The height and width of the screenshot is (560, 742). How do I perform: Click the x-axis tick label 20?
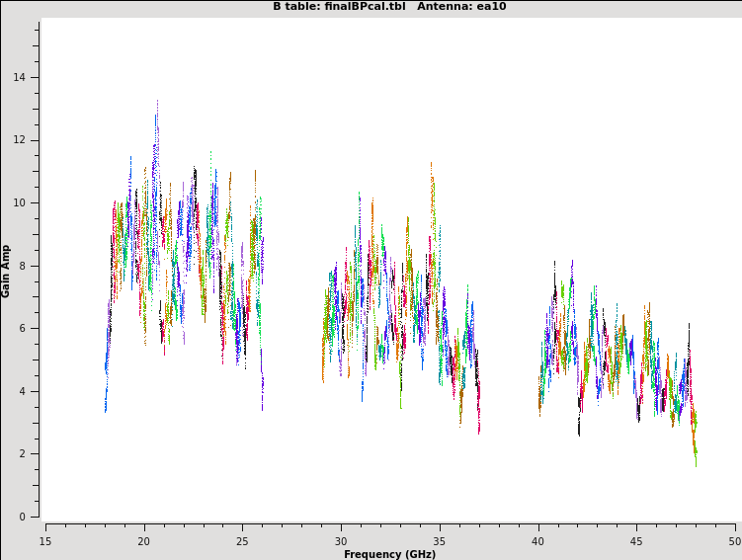click(144, 541)
